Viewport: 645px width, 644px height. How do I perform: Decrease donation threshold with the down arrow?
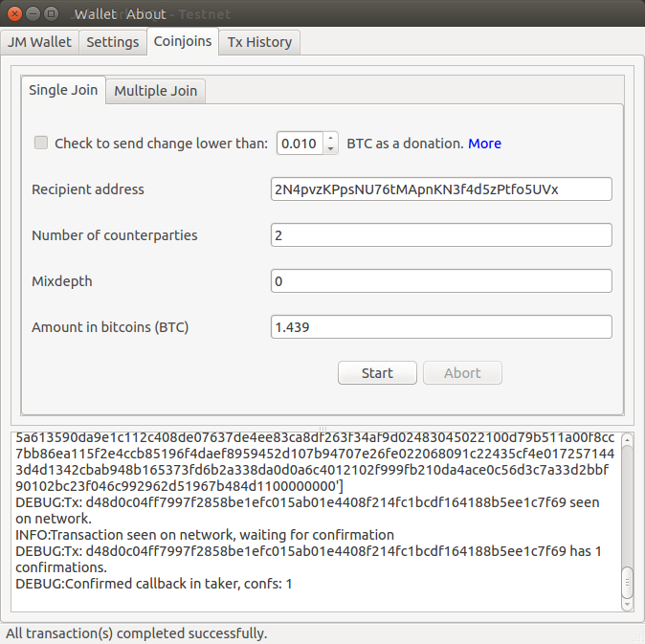(331, 149)
